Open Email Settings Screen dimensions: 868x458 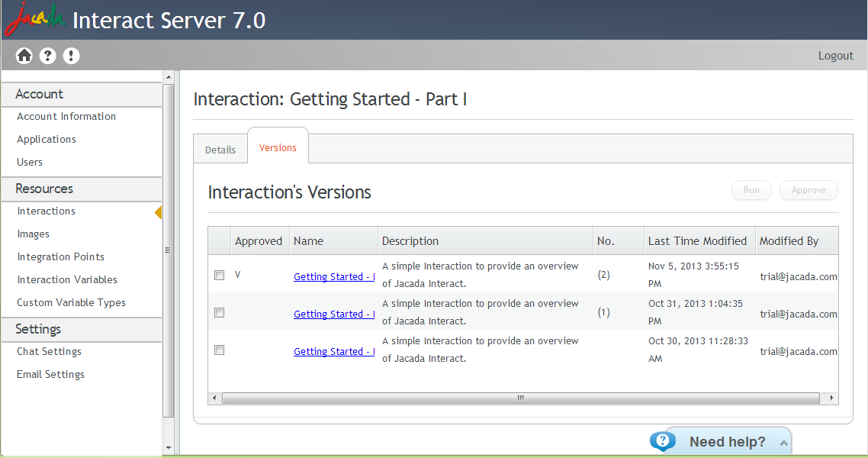point(50,374)
